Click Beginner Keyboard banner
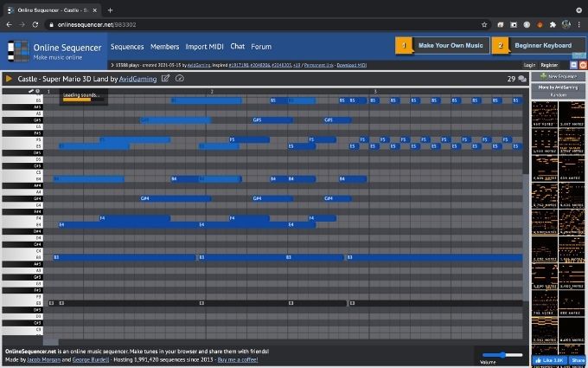 click(539, 45)
